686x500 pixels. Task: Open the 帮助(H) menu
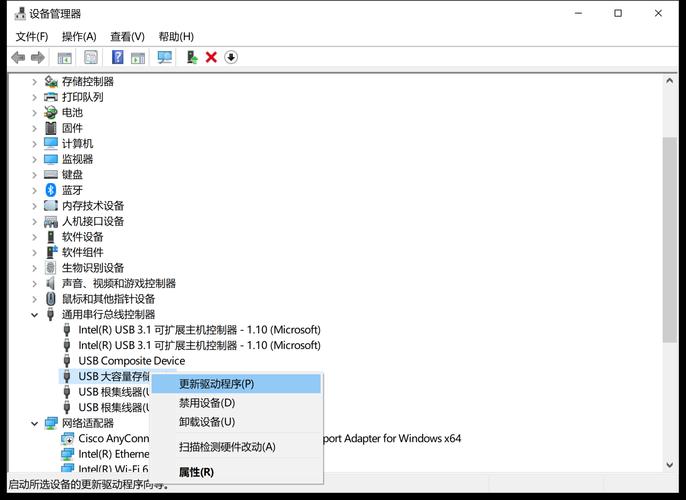click(176, 37)
